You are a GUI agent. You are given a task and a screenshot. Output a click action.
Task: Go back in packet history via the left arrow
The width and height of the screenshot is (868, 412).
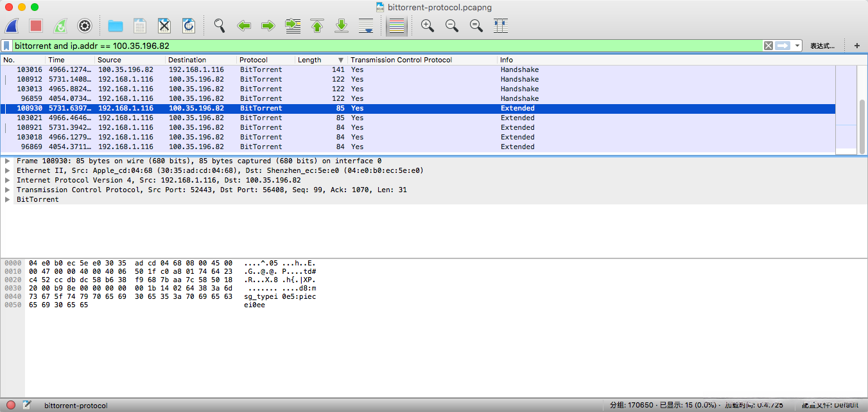[244, 26]
